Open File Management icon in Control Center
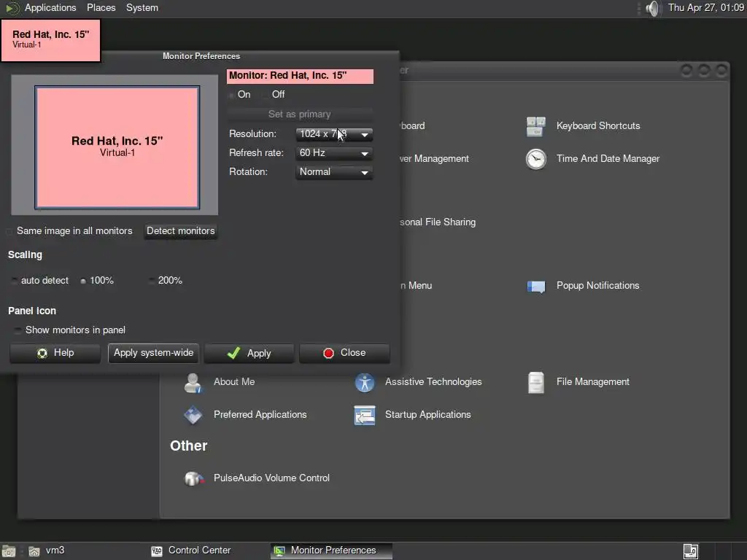Image resolution: width=747 pixels, height=560 pixels. coord(536,382)
